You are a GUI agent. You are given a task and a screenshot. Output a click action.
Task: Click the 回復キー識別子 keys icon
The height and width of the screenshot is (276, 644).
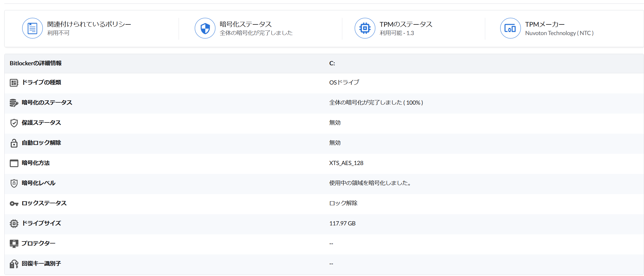click(14, 264)
